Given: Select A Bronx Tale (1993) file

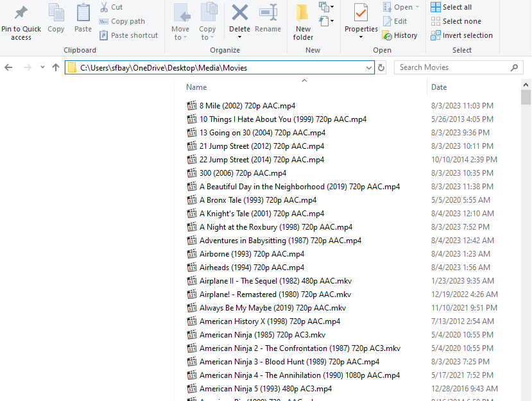Looking at the screenshot, I should [258, 200].
